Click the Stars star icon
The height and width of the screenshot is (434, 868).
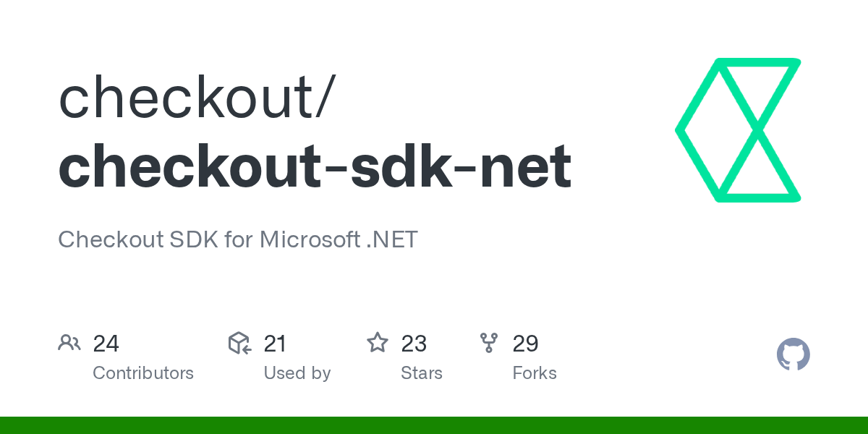(x=378, y=343)
